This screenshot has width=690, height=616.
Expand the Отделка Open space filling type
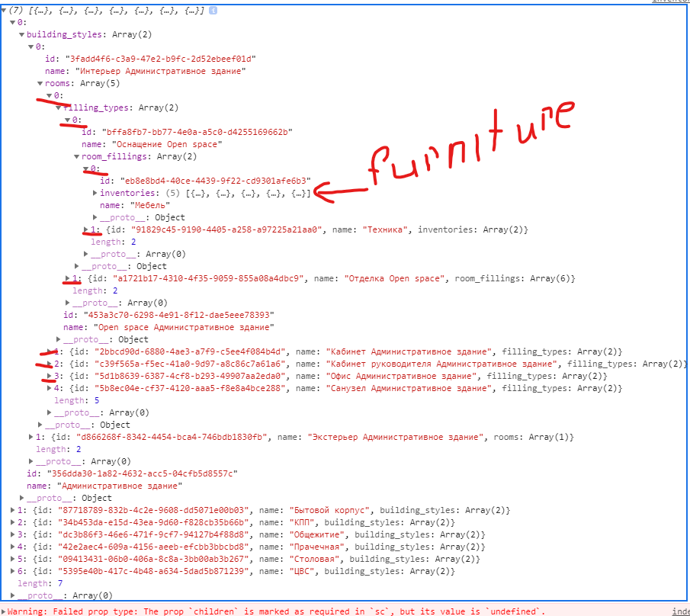(68, 278)
